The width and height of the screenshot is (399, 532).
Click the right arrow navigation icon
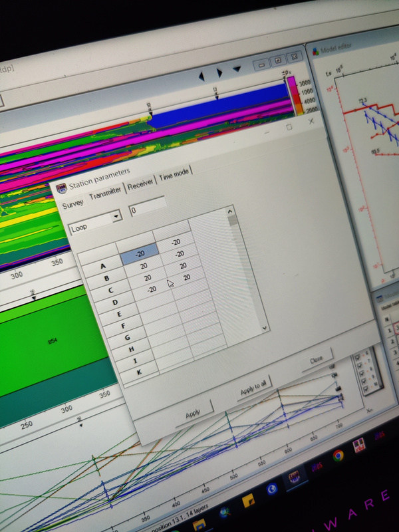coord(219,72)
